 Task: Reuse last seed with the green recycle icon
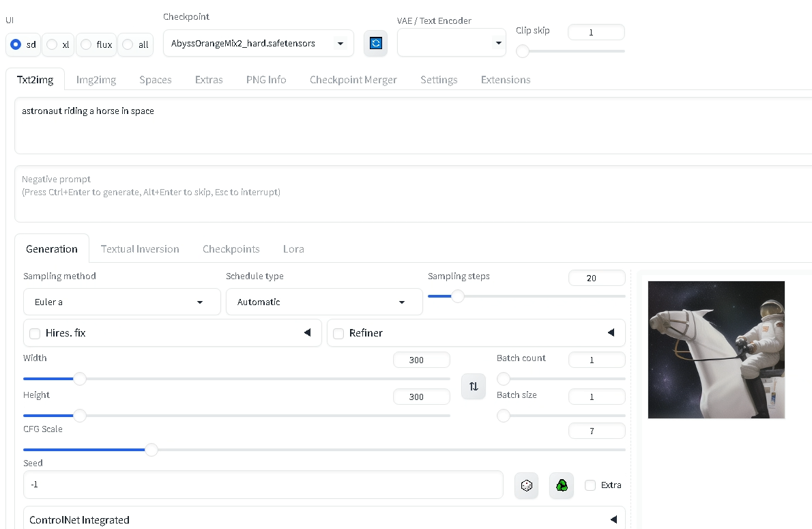(562, 485)
